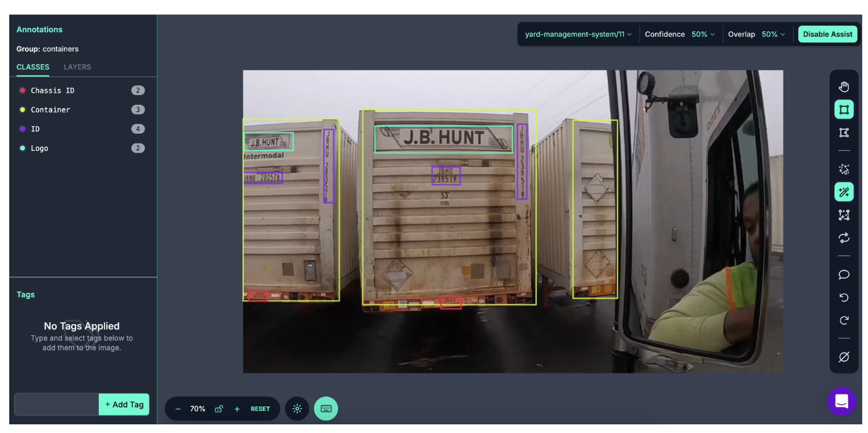Image resolution: width=868 pixels, height=433 pixels.
Task: Click the ID purple color dot
Action: 23,129
